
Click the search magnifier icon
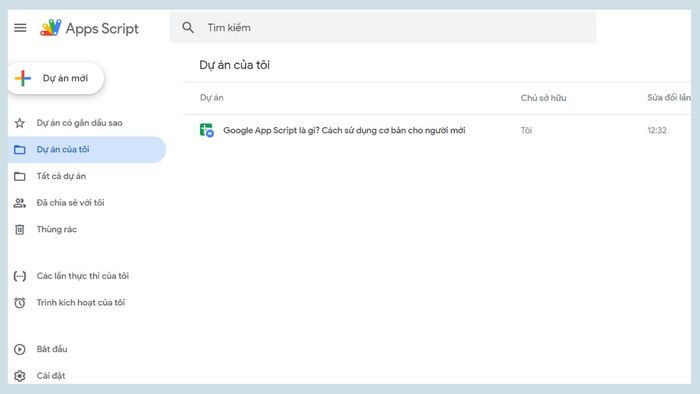coord(188,28)
